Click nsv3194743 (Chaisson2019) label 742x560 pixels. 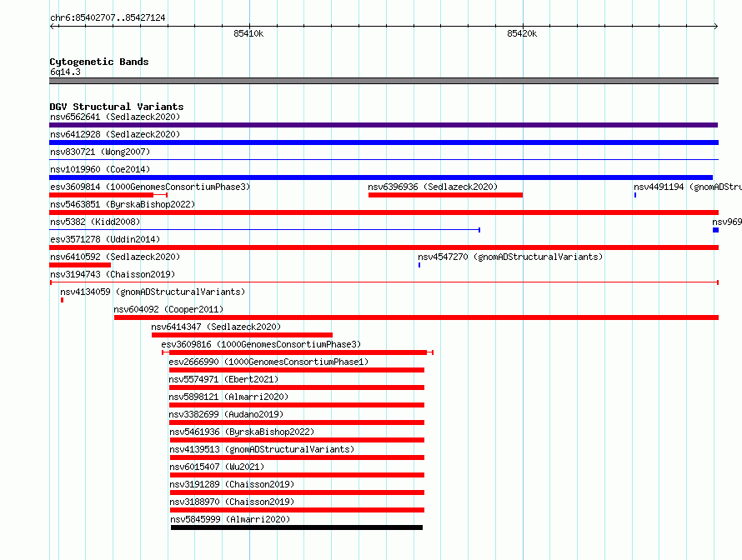113,274
